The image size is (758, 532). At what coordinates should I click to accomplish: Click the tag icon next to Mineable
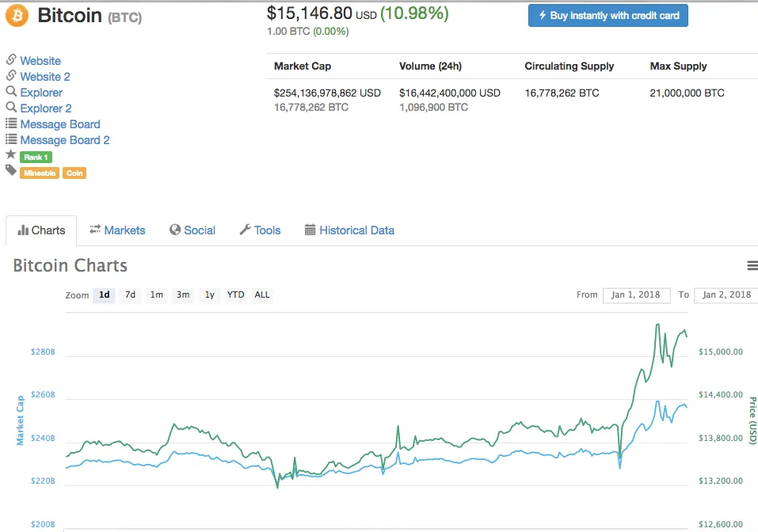click(x=11, y=170)
